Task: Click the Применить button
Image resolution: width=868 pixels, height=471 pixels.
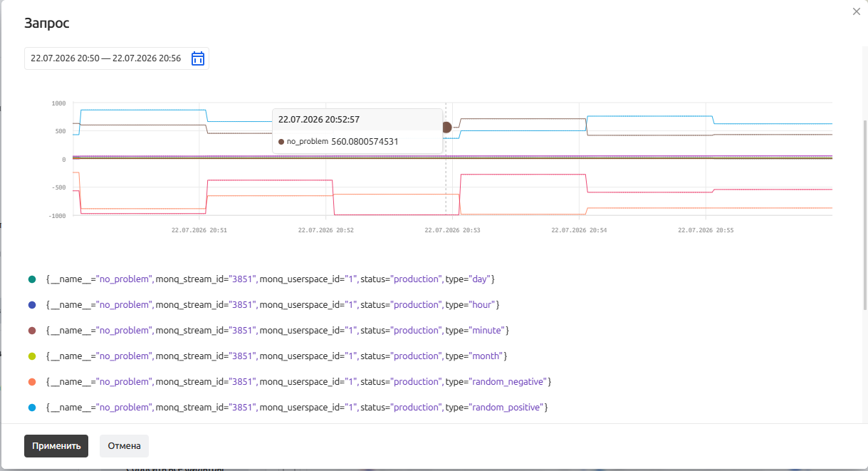Action: [x=56, y=446]
